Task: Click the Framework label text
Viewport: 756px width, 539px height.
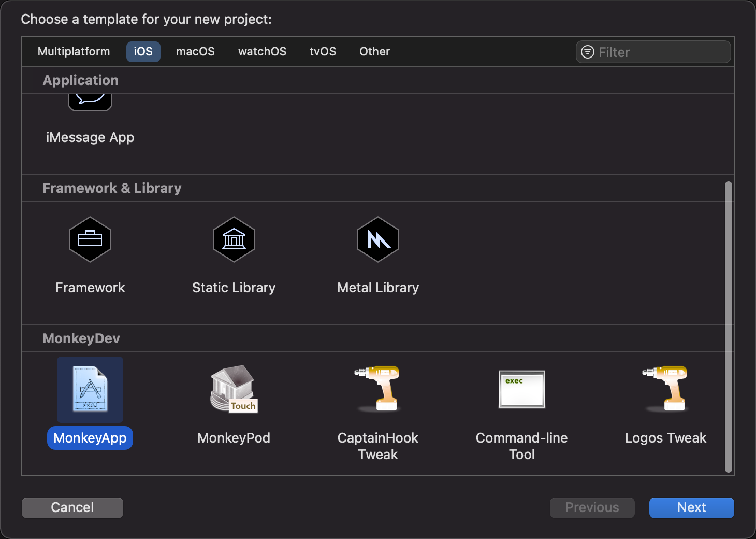Action: (x=90, y=288)
